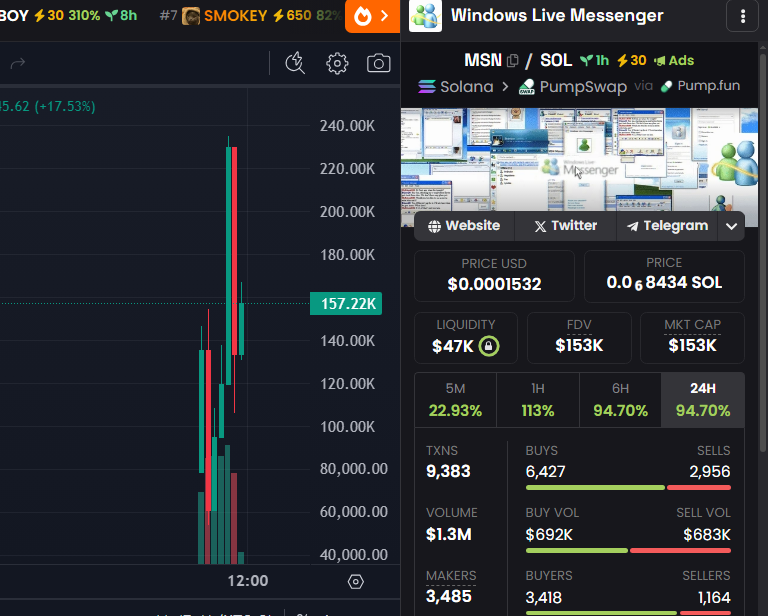This screenshot has height=616, width=768.
Task: Open the three-dot options menu
Action: click(743, 16)
